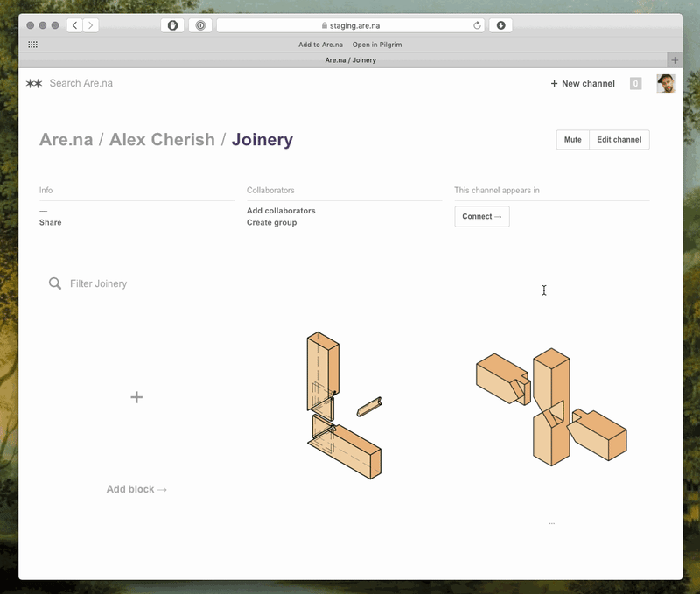This screenshot has width=700, height=594.
Task: Focus the Filter Joinery field
Action: tap(98, 283)
